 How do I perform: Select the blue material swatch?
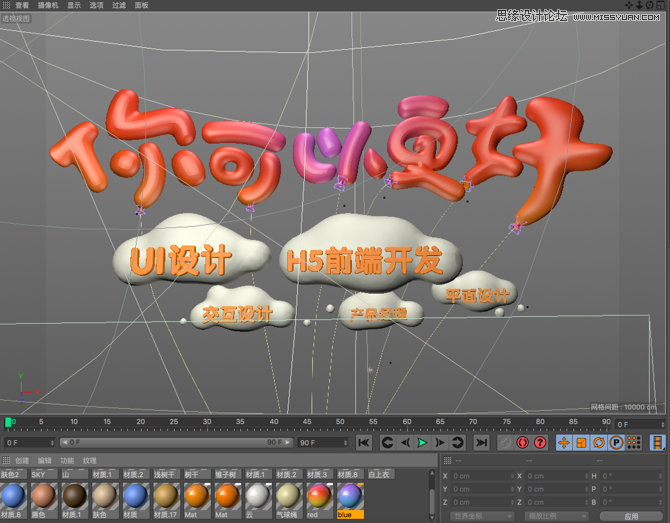[x=350, y=496]
